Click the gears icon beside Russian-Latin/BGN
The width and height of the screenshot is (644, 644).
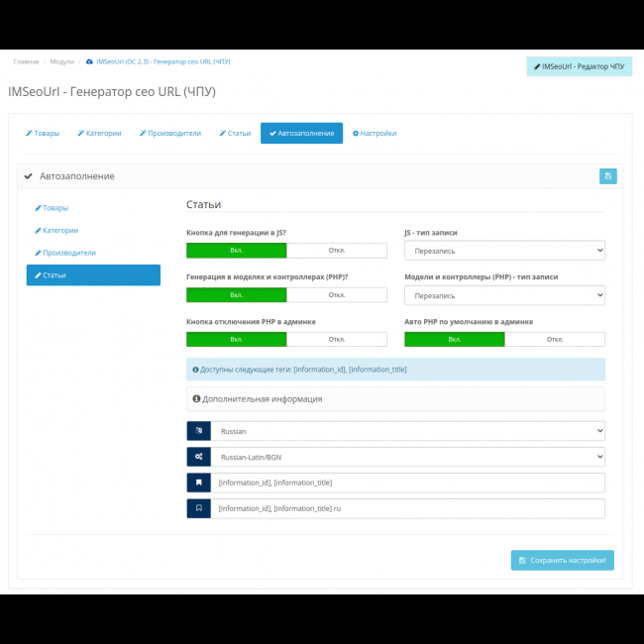pos(198,457)
